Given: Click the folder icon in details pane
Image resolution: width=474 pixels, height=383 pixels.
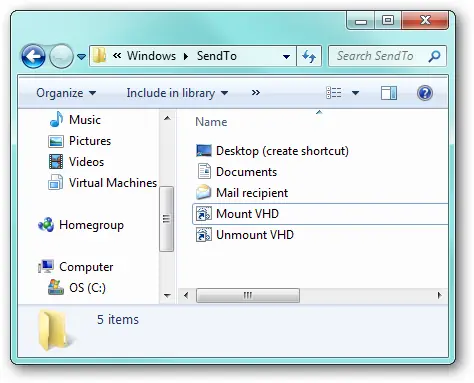Looking at the screenshot, I should coord(55,330).
